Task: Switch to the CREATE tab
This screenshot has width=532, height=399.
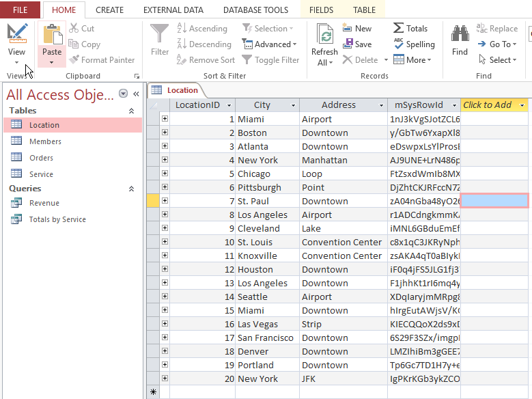Action: point(109,10)
